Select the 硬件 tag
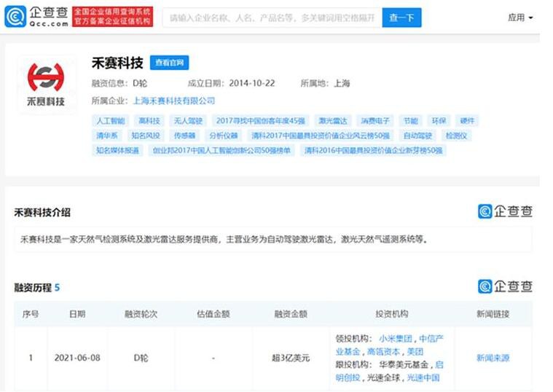This screenshot has height=392, width=553. point(467,121)
